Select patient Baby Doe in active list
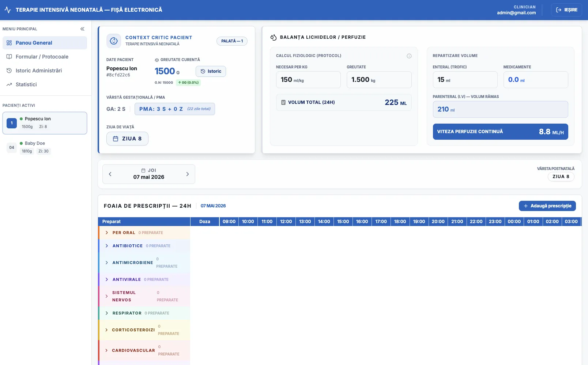 pos(45,147)
